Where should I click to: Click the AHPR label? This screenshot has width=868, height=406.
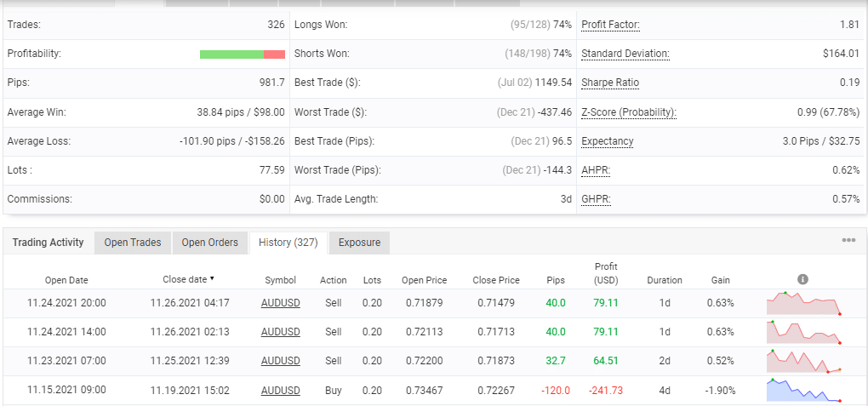click(596, 170)
